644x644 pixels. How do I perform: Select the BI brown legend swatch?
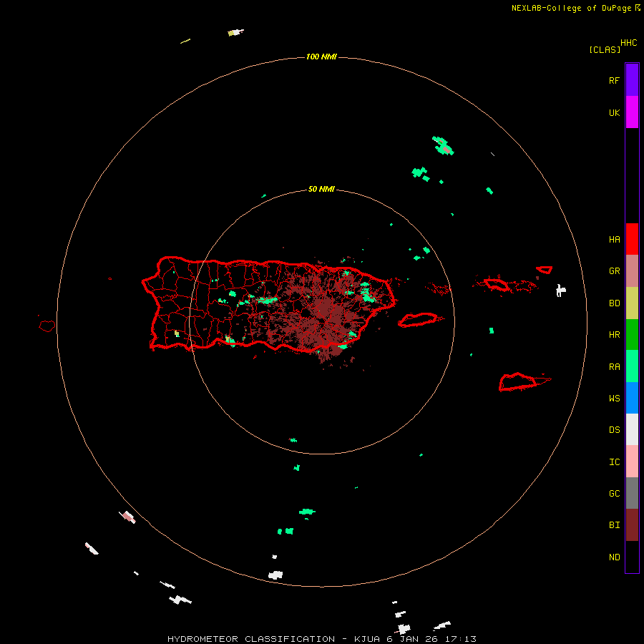click(632, 525)
